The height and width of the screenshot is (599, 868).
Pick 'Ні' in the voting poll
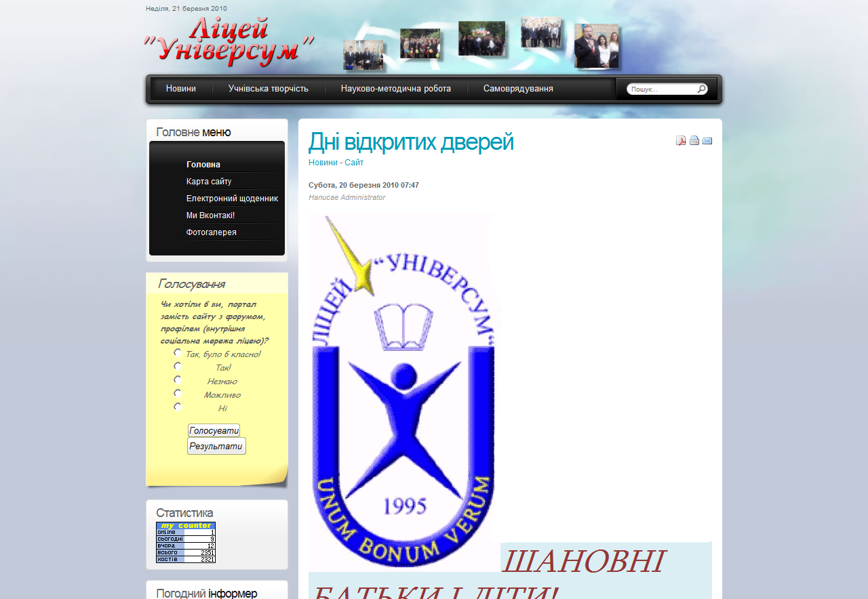point(177,407)
